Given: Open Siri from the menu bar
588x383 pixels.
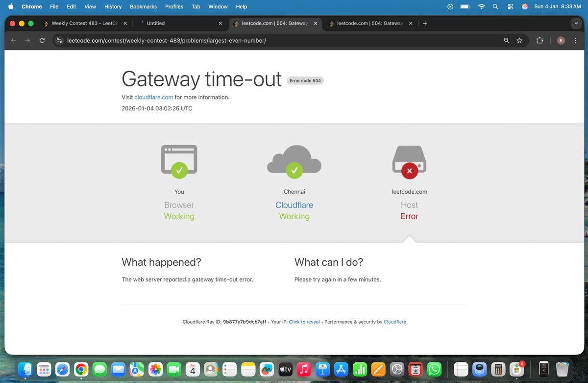Looking at the screenshot, I should click(525, 7).
